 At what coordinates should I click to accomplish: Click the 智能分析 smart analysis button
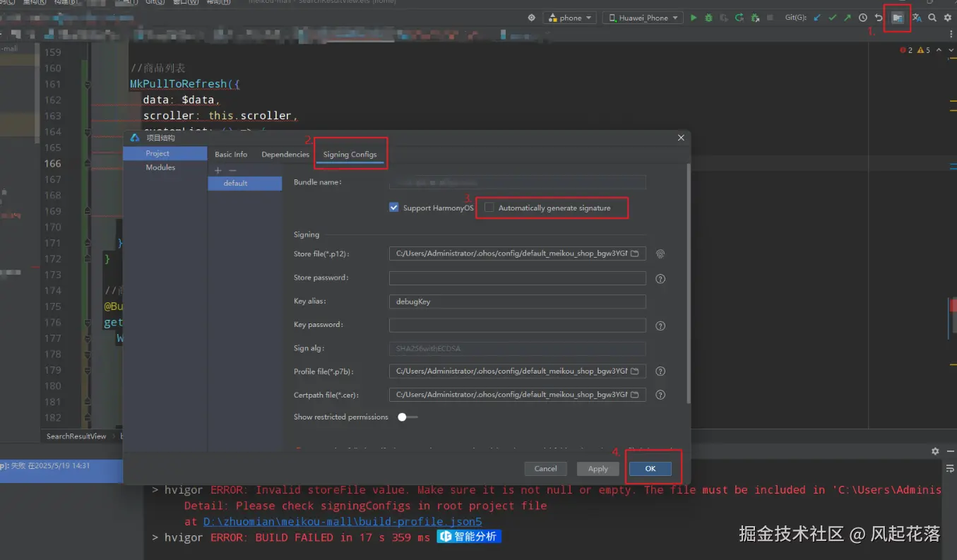pos(468,537)
